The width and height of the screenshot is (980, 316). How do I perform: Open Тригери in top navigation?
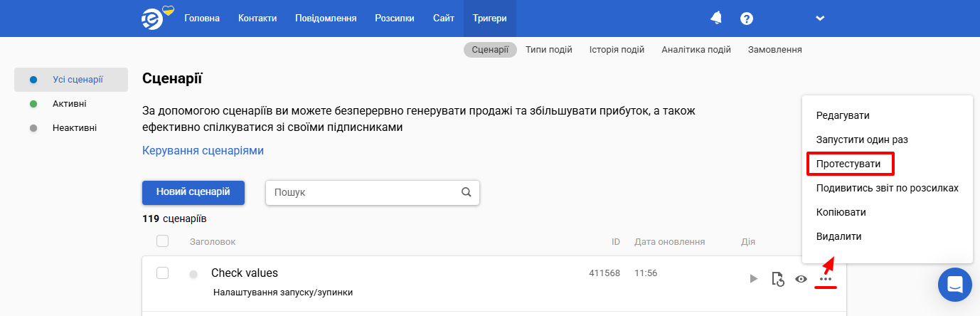coord(490,19)
